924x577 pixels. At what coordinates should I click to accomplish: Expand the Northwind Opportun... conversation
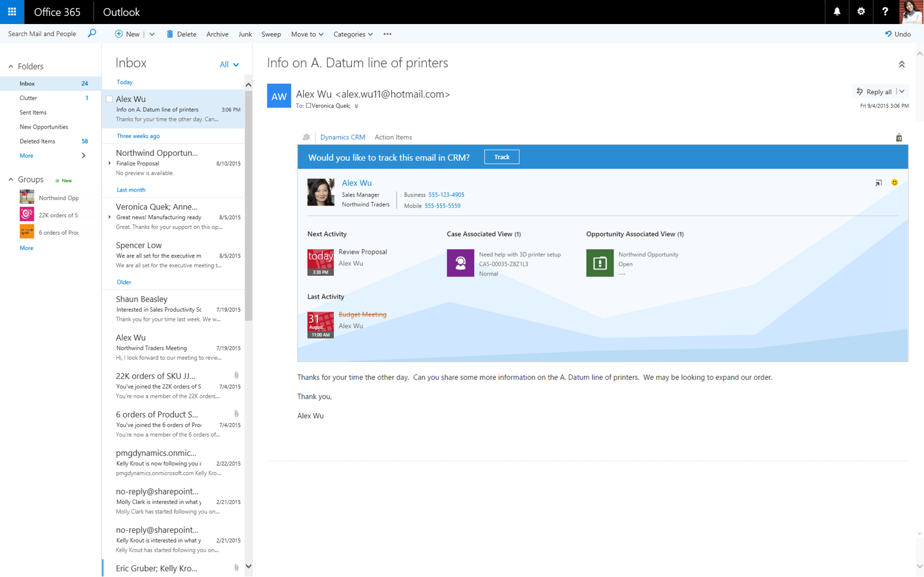coord(110,163)
